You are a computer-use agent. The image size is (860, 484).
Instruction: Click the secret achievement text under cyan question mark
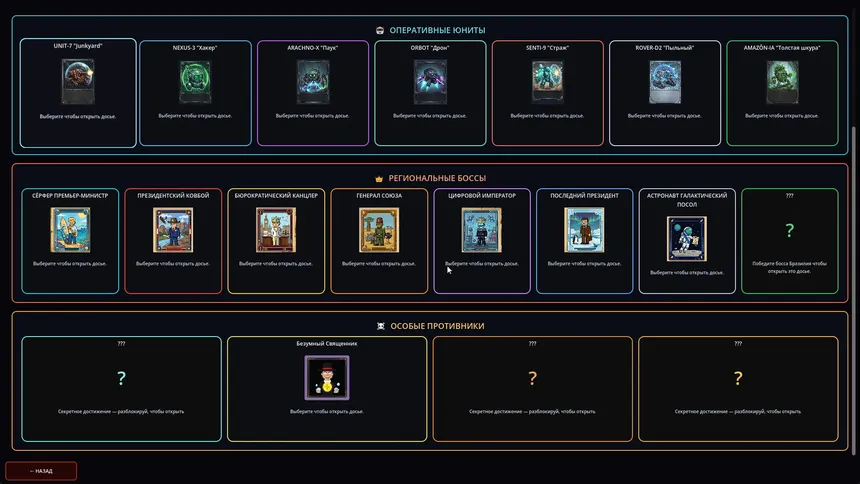121,412
